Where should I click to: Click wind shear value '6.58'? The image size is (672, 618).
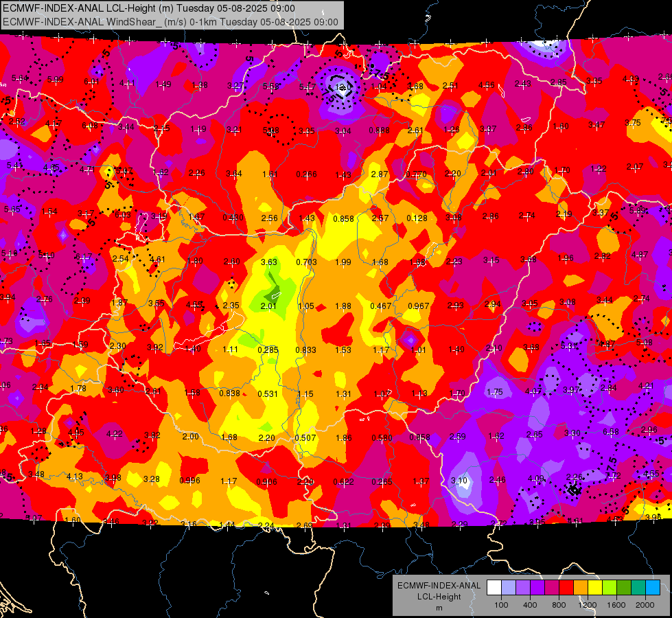coord(611,431)
